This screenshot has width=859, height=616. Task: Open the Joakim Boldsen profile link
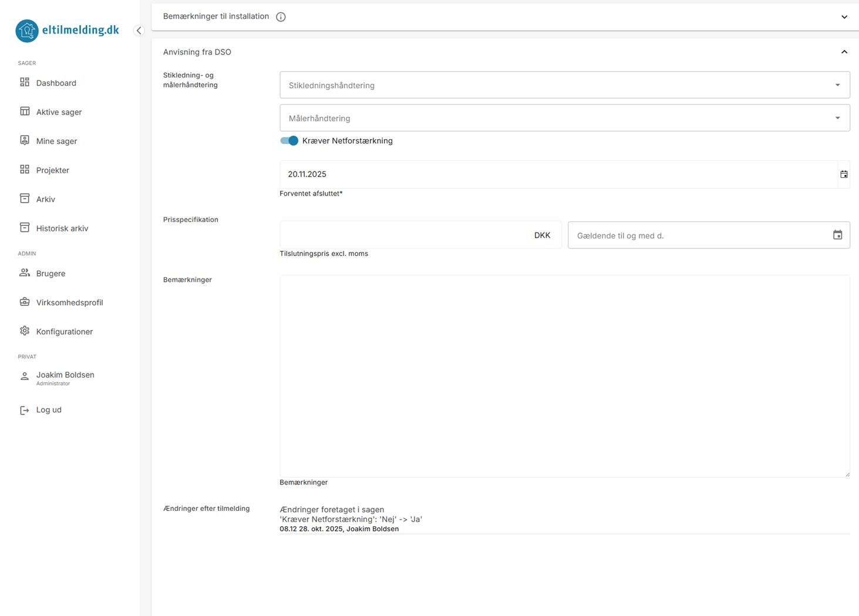click(65, 375)
